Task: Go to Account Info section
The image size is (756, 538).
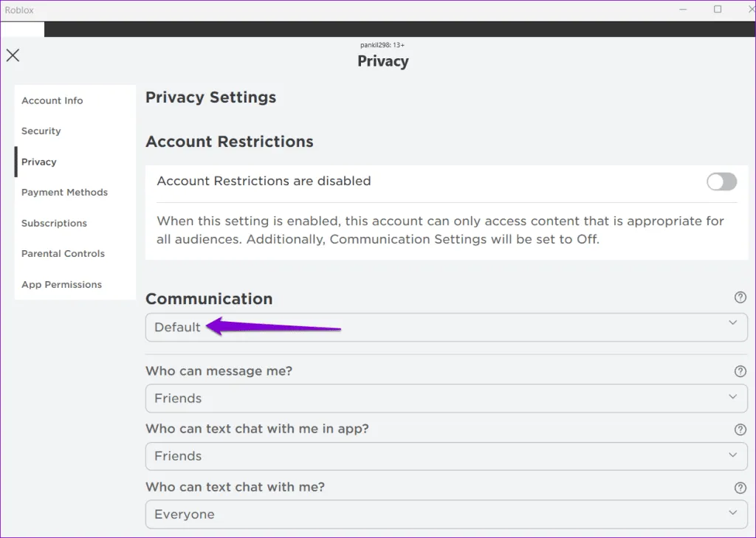Action: pos(52,100)
